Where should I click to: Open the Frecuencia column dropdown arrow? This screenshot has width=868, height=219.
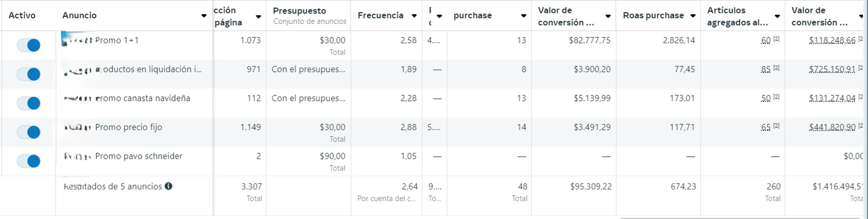coord(414,16)
